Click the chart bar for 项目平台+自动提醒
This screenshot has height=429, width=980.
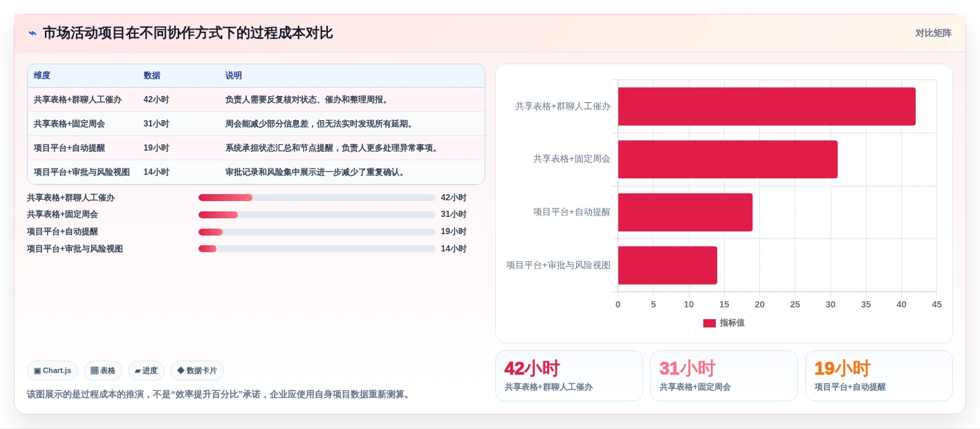(685, 212)
